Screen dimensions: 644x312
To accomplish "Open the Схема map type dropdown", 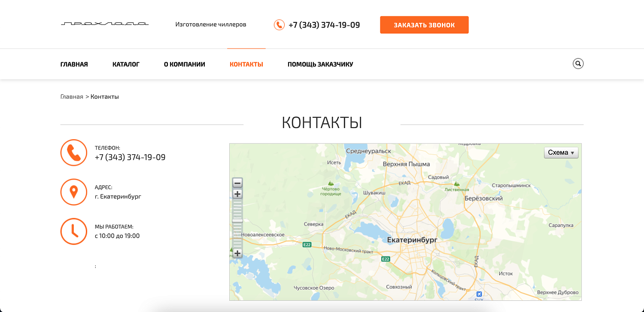I will click(x=561, y=153).
